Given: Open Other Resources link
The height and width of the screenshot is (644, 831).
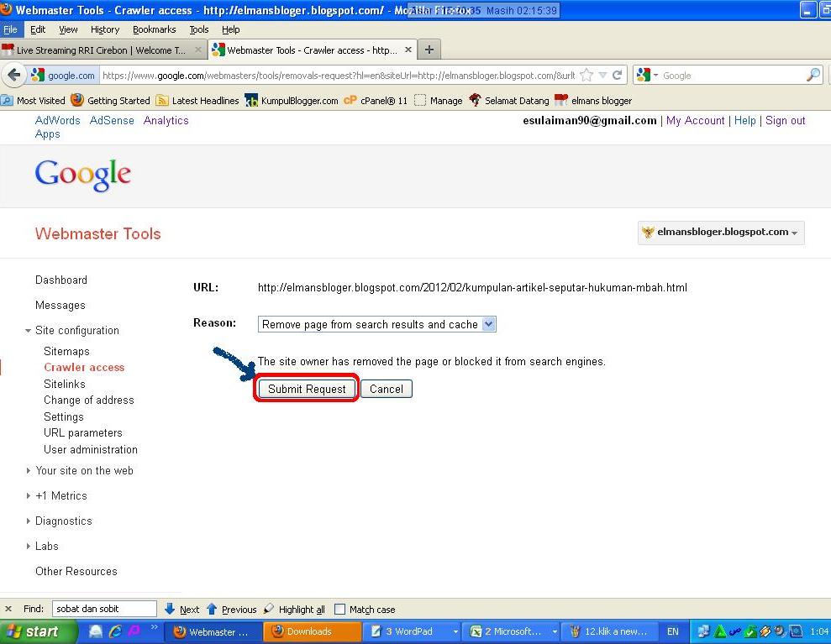Looking at the screenshot, I should click(x=76, y=572).
